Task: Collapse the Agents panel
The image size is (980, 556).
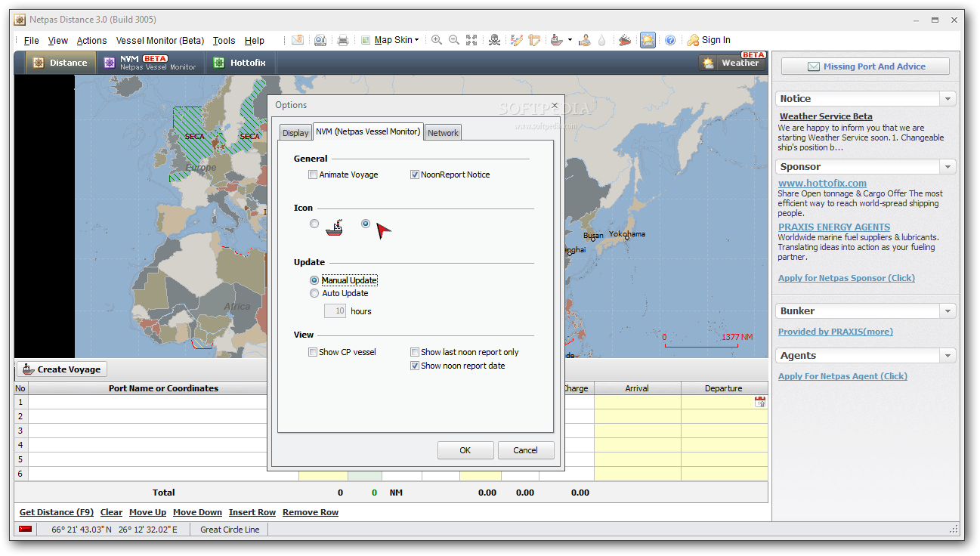Action: (x=948, y=356)
